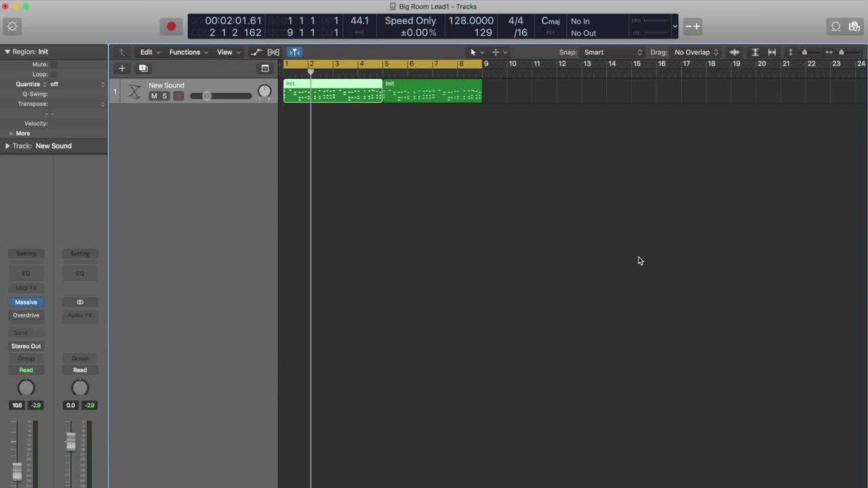Open the Loop Browser icon
The image size is (868, 488).
[835, 26]
